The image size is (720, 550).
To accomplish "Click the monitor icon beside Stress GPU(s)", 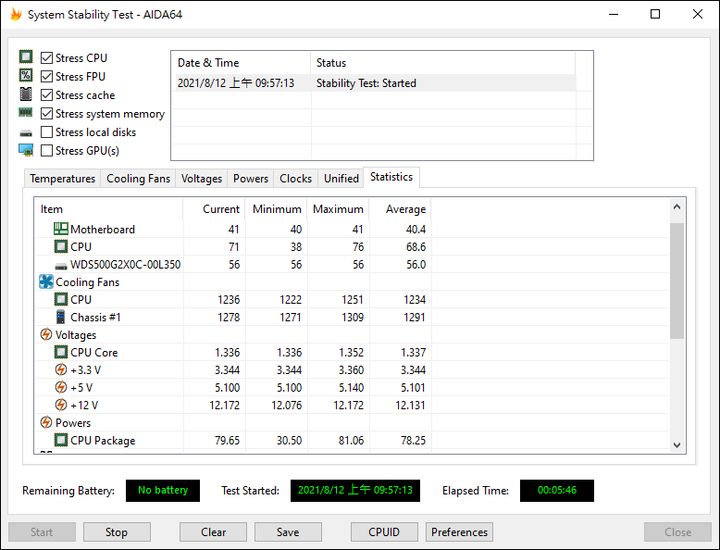I will (x=26, y=150).
